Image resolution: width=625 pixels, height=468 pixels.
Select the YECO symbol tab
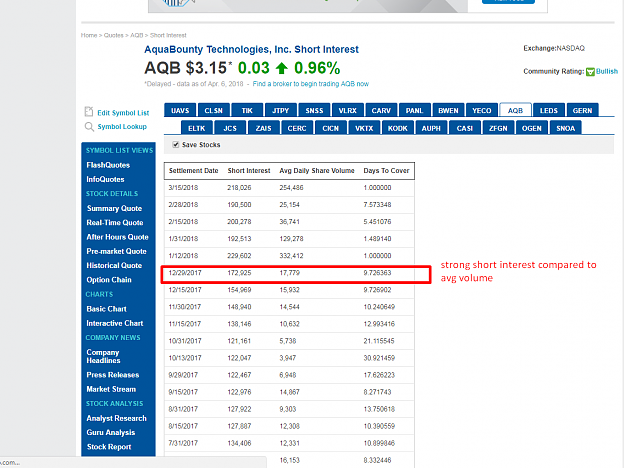click(x=482, y=110)
